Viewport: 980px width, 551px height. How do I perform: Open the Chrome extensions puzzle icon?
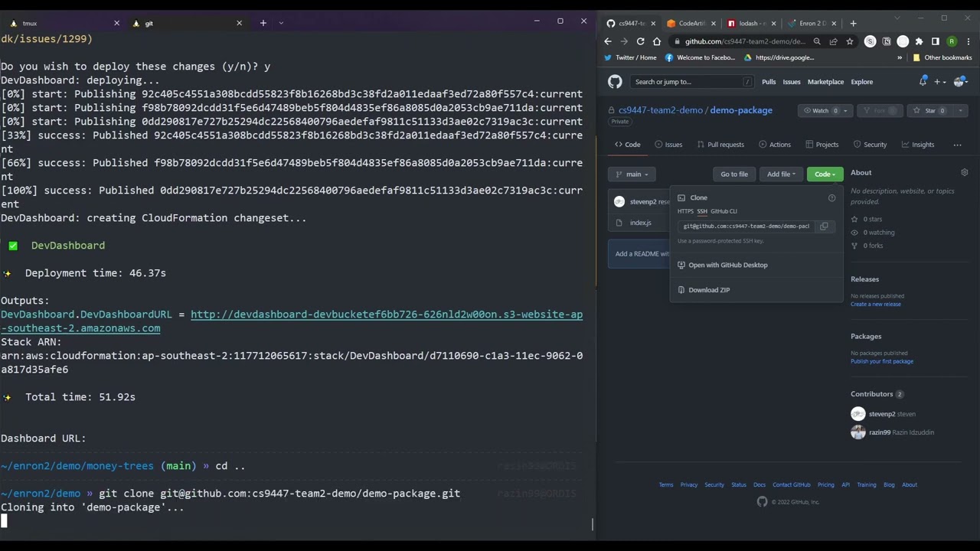[919, 41]
